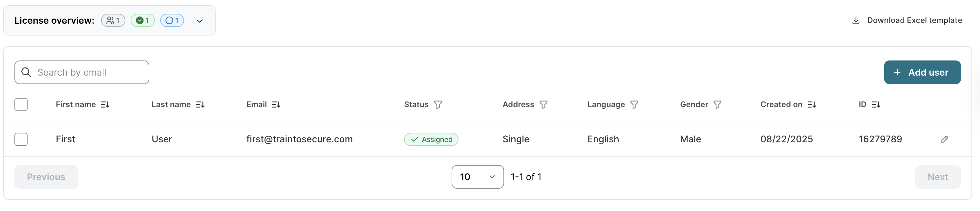Click the pencil edit icon for First User
This screenshot has width=980, height=211.
coord(944,139)
